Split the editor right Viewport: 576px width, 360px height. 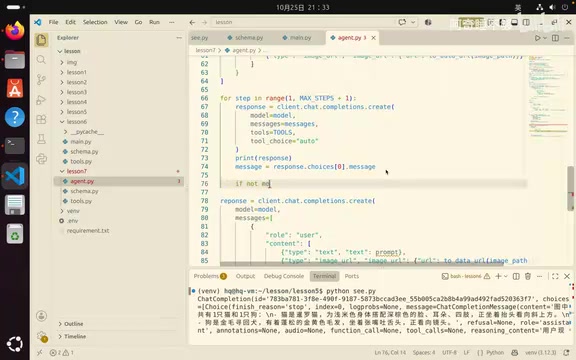click(x=555, y=38)
